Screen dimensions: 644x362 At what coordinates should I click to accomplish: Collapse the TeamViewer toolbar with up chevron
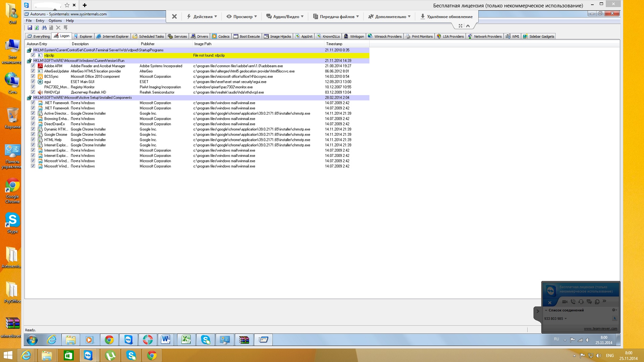pyautogui.click(x=468, y=26)
